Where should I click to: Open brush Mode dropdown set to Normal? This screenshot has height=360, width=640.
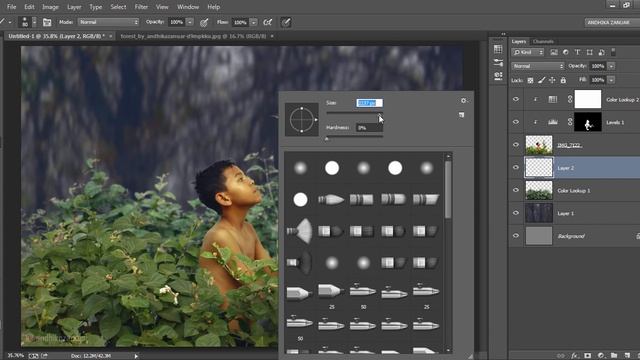click(x=109, y=22)
